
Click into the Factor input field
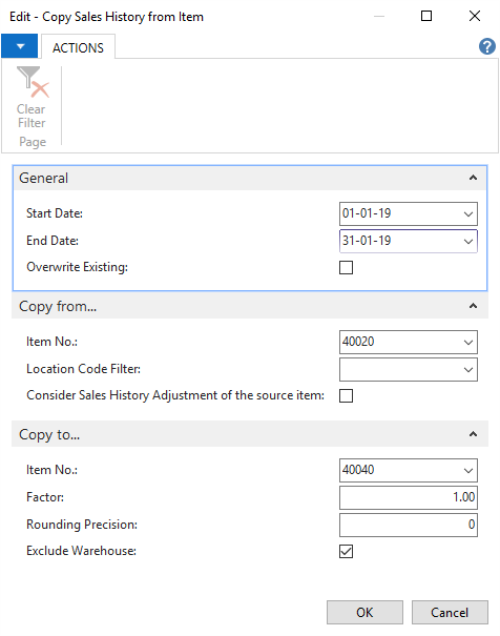[408, 498]
